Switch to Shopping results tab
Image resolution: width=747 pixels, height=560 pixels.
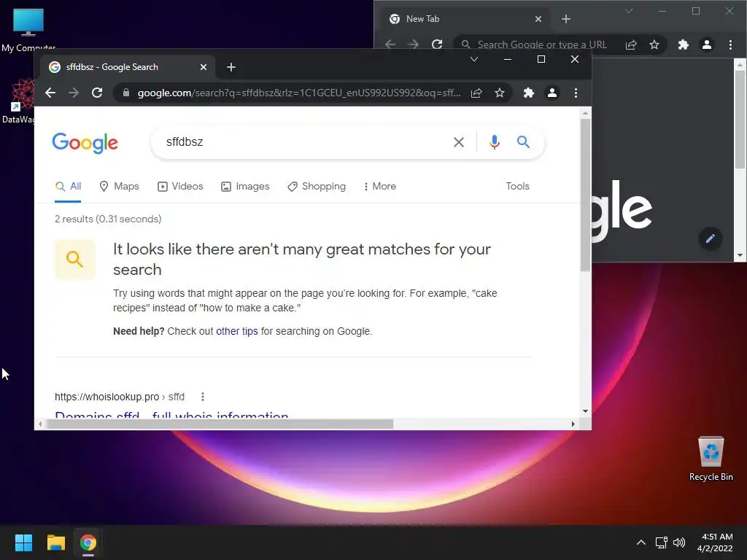pos(317,186)
